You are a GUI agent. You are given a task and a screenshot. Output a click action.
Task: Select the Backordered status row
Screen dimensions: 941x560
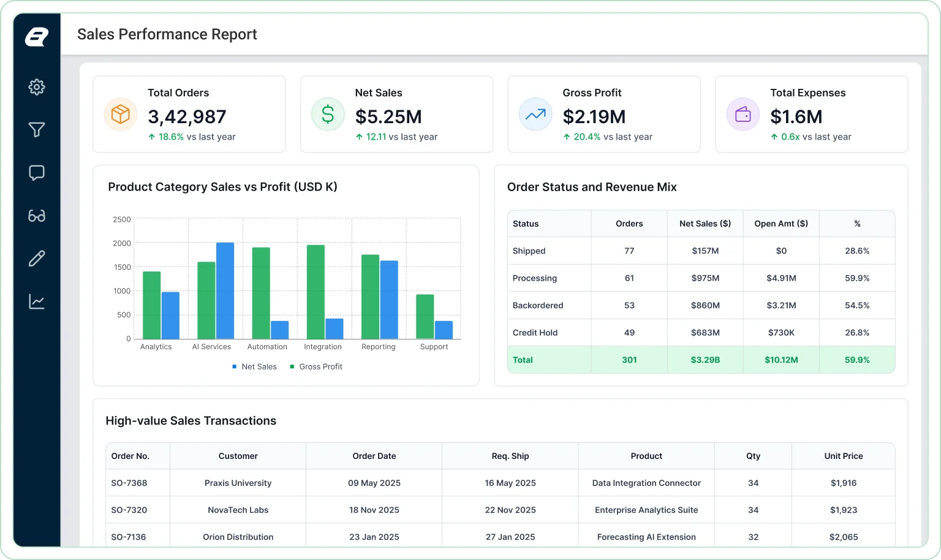[701, 305]
